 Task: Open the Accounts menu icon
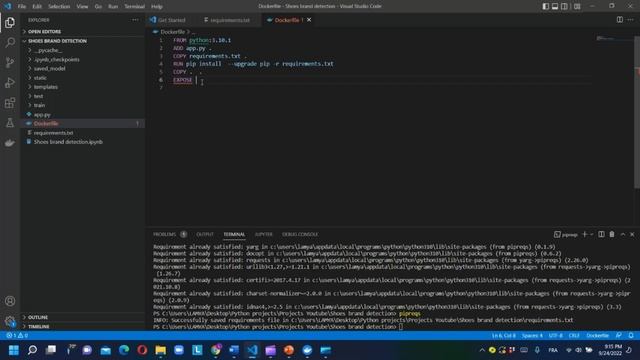10,301
